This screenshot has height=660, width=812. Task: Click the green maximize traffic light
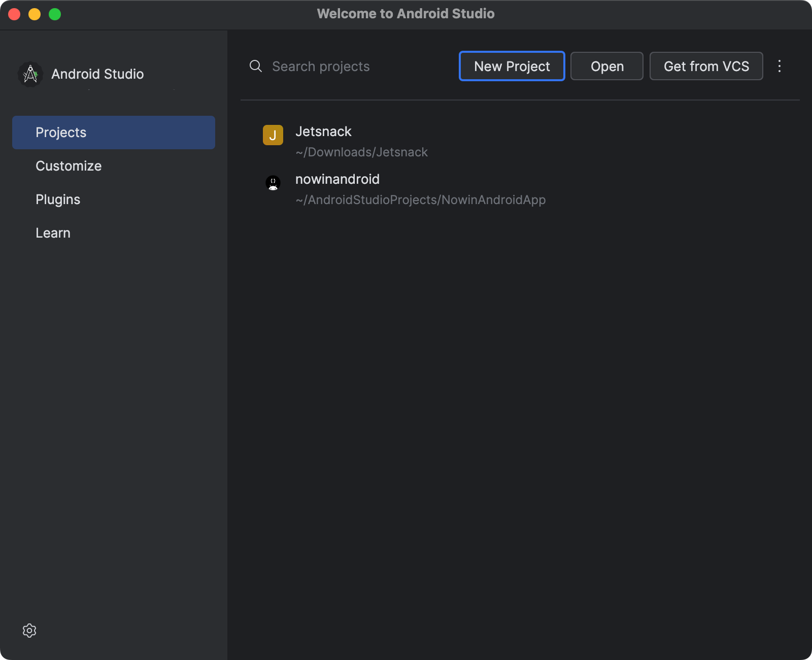click(x=54, y=14)
